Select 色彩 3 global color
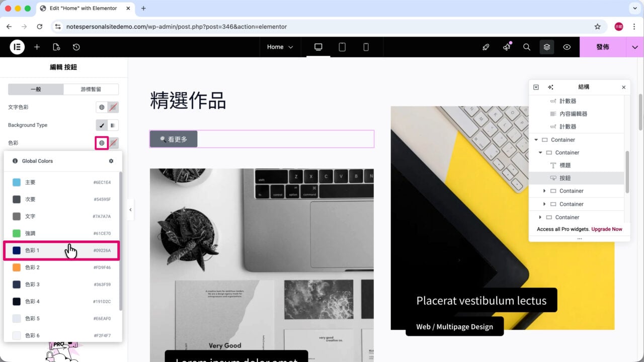 pyautogui.click(x=61, y=285)
